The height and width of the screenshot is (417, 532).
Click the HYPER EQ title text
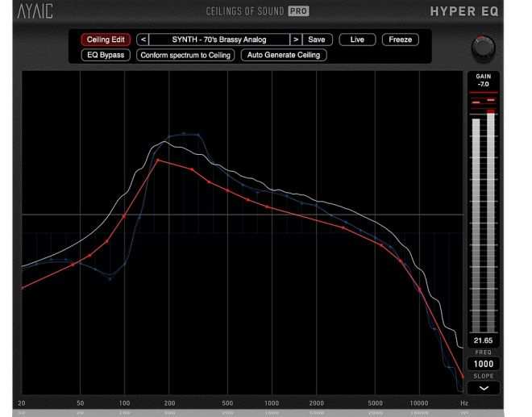click(x=464, y=11)
